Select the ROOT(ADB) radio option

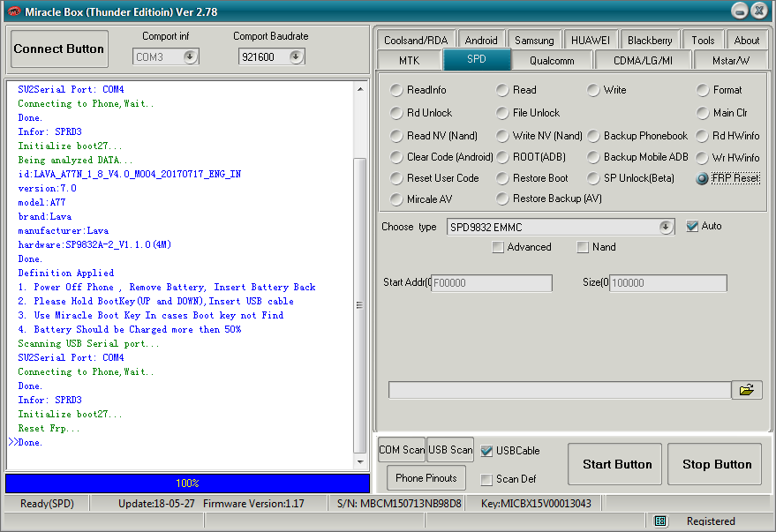click(x=531, y=157)
